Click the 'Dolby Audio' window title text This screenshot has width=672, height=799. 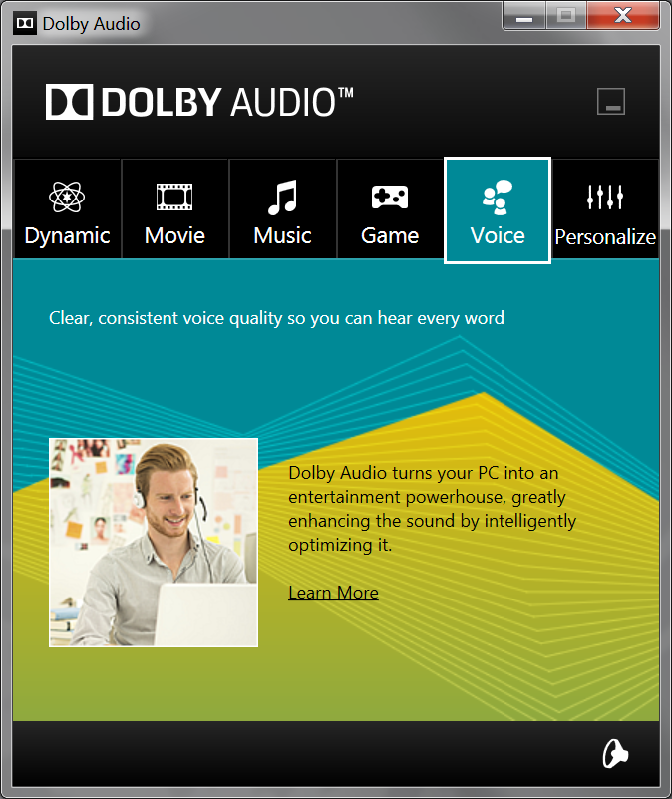click(91, 24)
